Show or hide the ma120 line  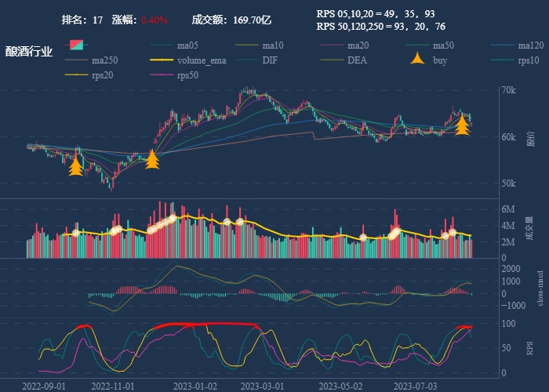[x=530, y=45]
